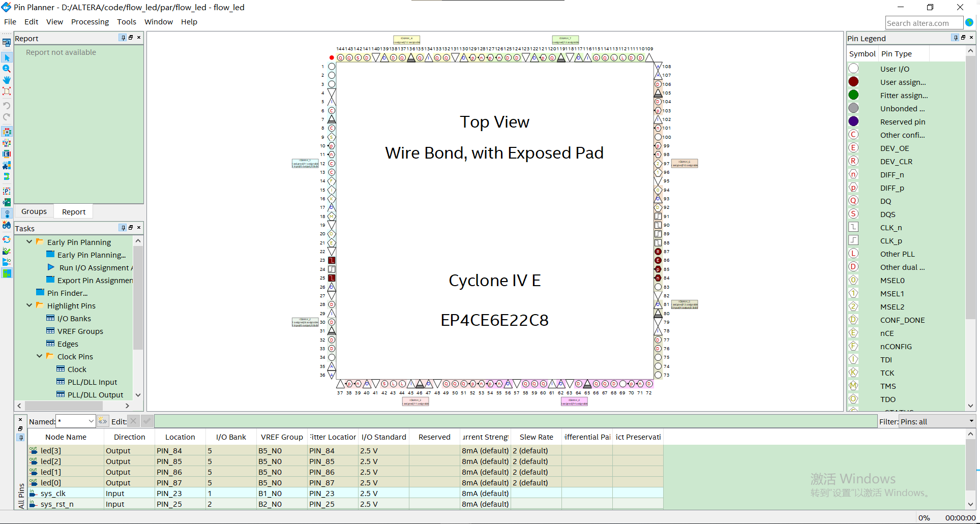Collapse the Highlight Pins folder

[29, 305]
